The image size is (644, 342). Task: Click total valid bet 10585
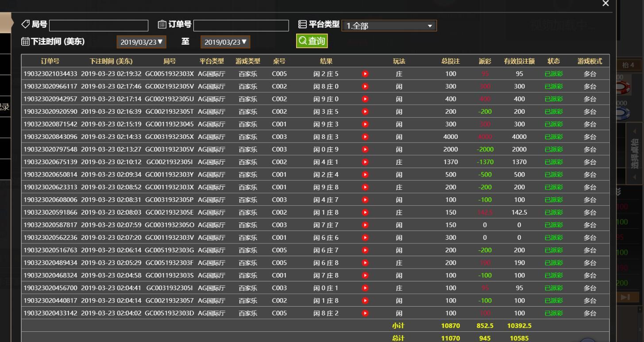tap(519, 338)
